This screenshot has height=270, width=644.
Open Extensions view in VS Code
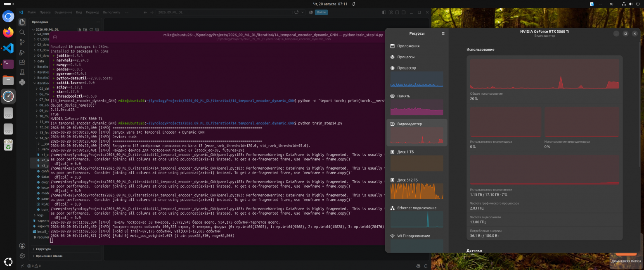click(x=22, y=62)
